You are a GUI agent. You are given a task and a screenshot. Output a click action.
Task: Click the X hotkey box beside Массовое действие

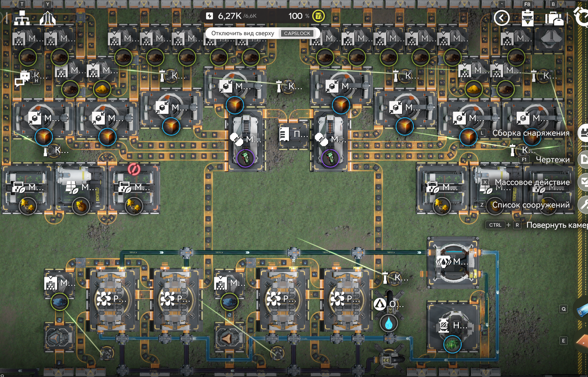tap(485, 182)
